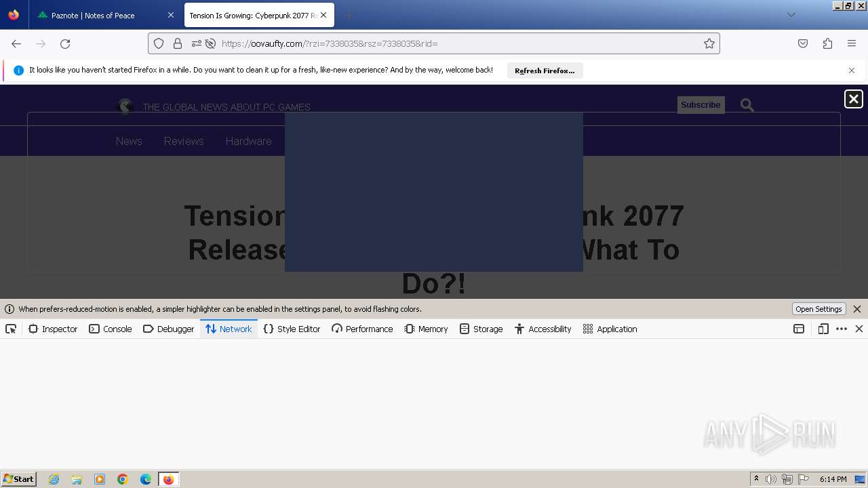The width and height of the screenshot is (868, 488).
Task: Launch Microsoft Edge from taskbar
Action: pos(146,479)
